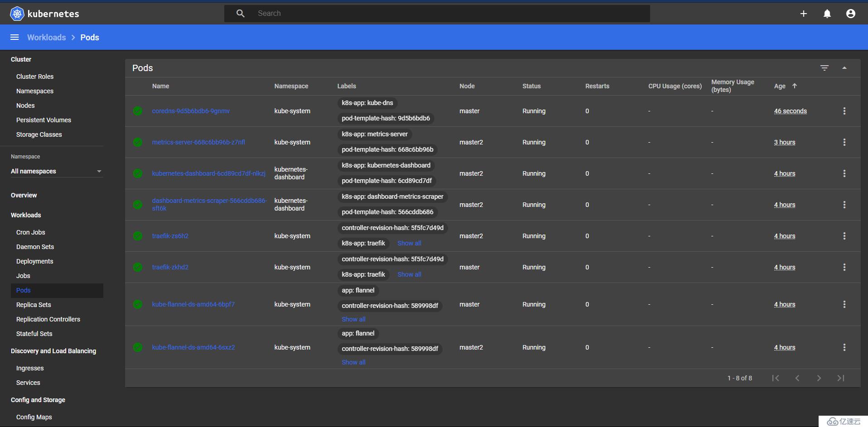Viewport: 868px width, 427px height.
Task: Show all labels for kube-flannel-ds-amd64-6bpf7
Action: point(353,319)
